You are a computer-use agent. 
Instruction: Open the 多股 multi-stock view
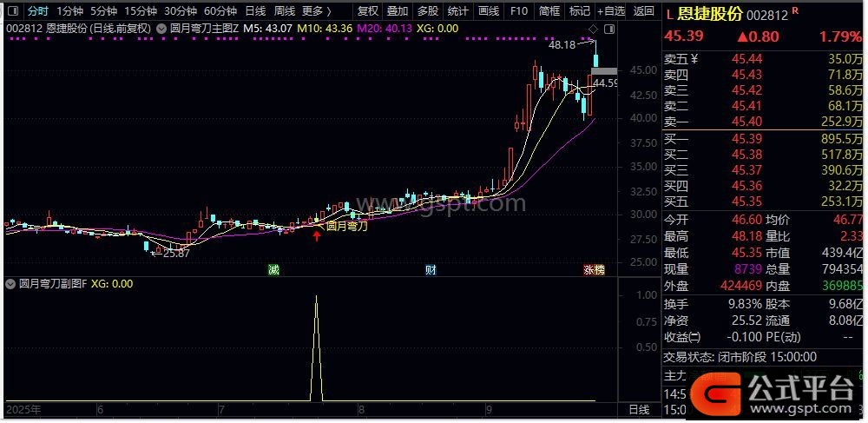pos(427,10)
